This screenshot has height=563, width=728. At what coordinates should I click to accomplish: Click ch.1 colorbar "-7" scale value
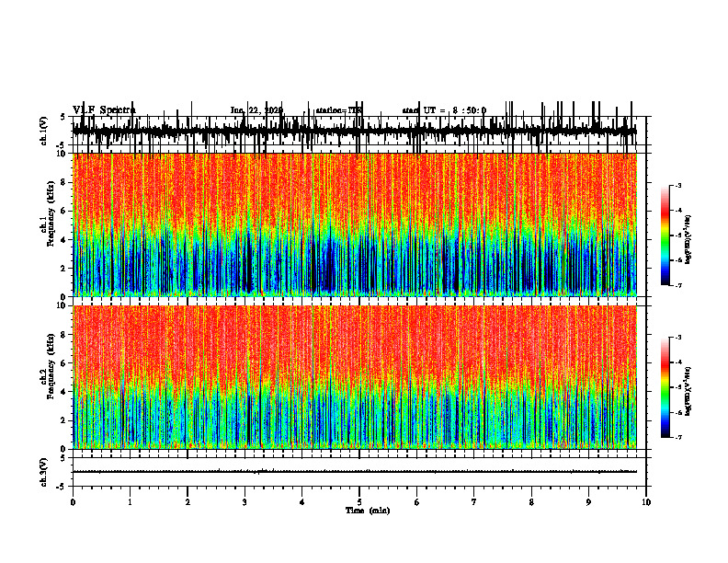[x=678, y=285]
